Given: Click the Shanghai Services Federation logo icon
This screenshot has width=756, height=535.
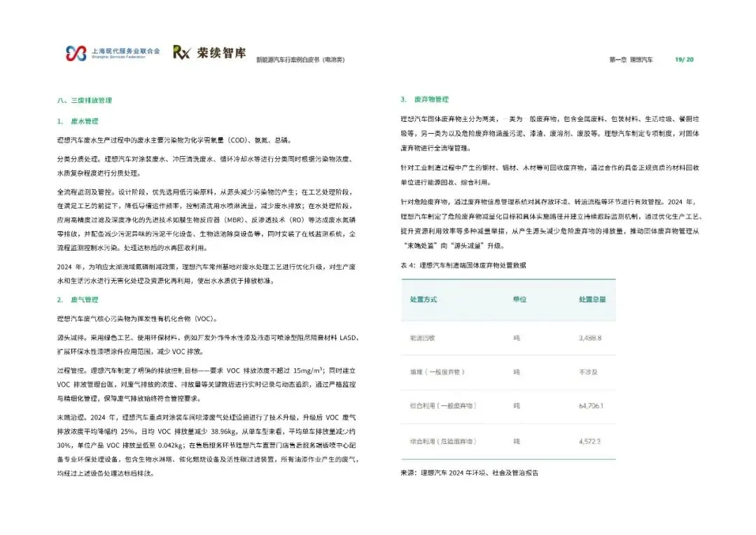Looking at the screenshot, I should click(76, 53).
